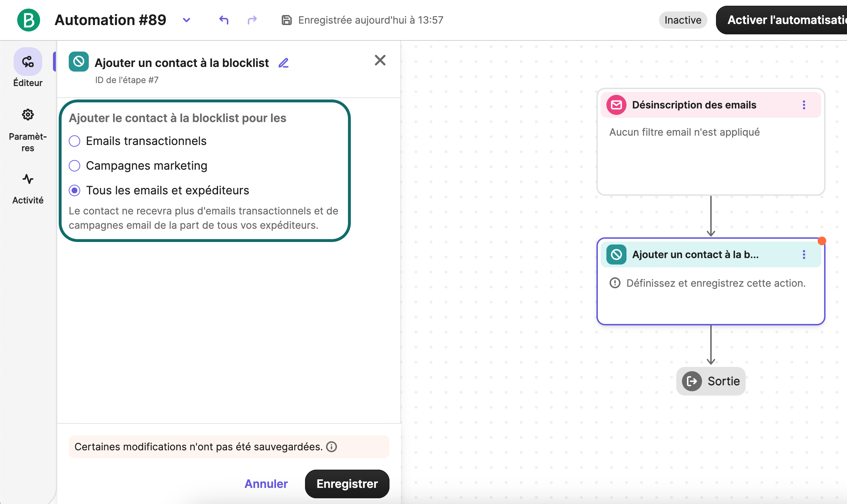Edit the step name with pencil icon
Viewport: 847px width, 504px height.
[284, 63]
